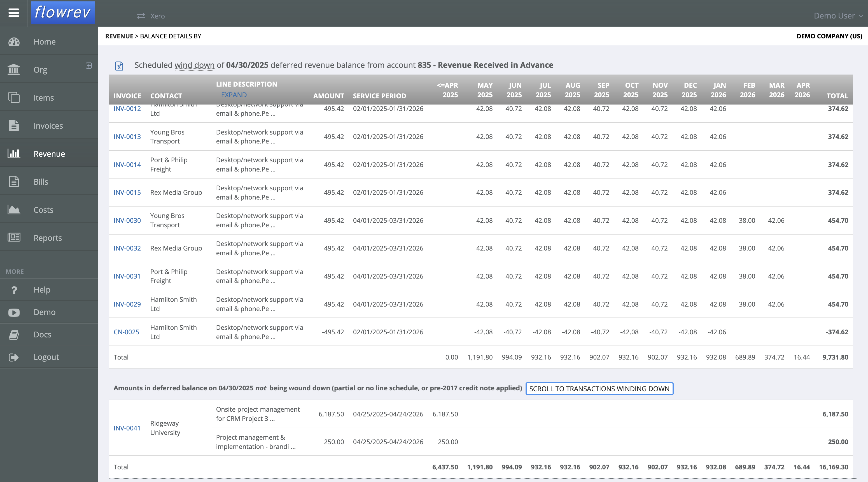Viewport: 868px width, 482px height.
Task: Export table with the Excel file icon
Action: pos(119,66)
